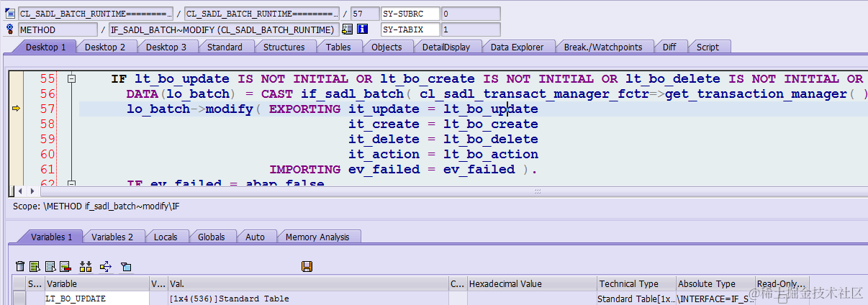Open the Memory Analysis tab

coord(317,237)
